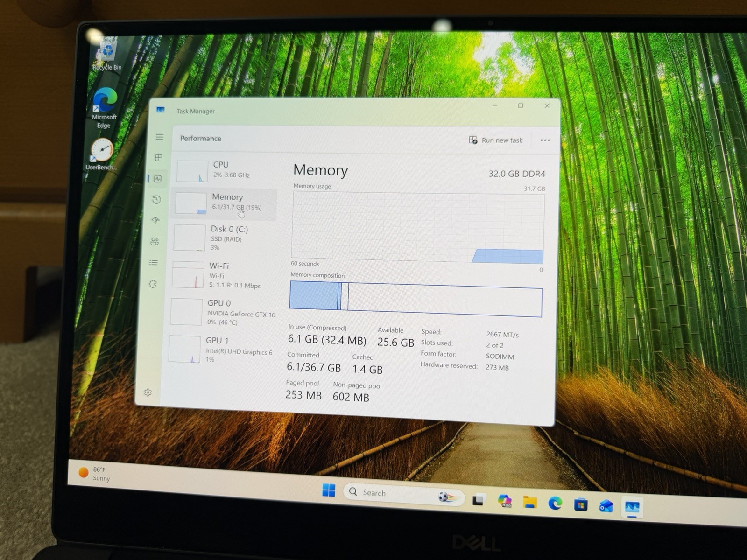The image size is (747, 560).
Task: Click the Committed 6.1/36.7 GB value
Action: [x=314, y=367]
